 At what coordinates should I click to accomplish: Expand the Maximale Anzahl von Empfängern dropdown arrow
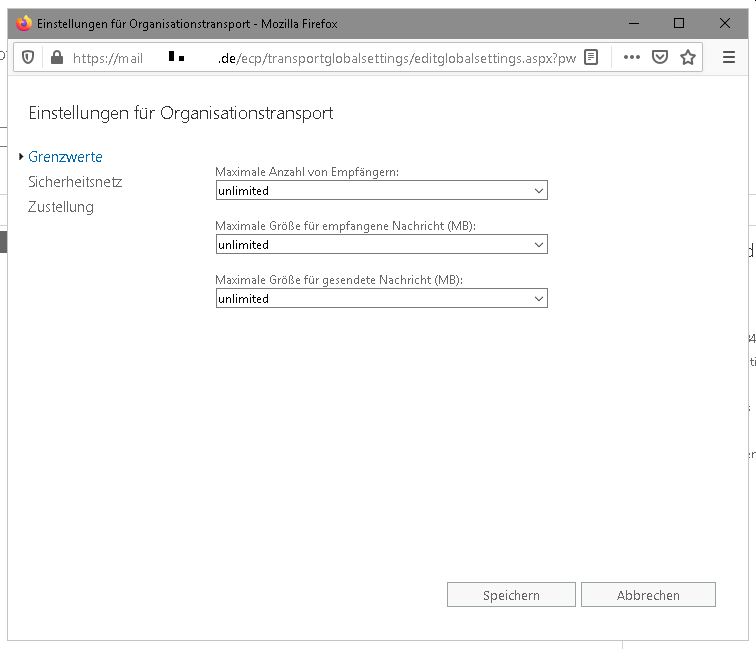point(539,191)
